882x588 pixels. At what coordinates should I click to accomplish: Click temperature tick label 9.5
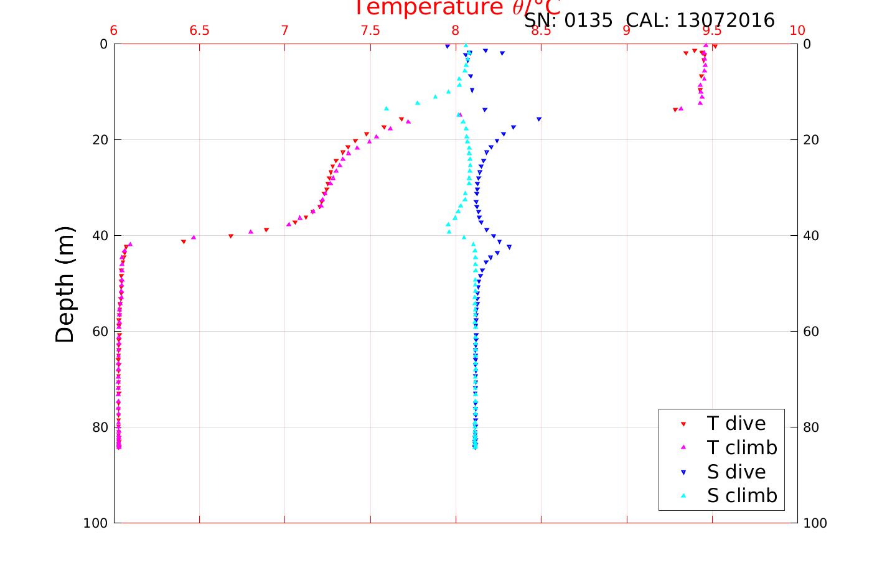tap(712, 31)
